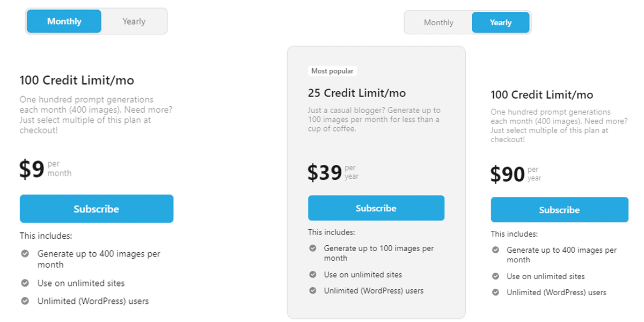This screenshot has height=322, width=644.
Task: Subscribe to the $39 per year plan
Action: 376,208
